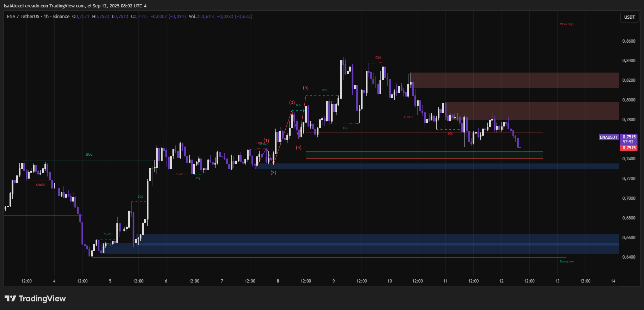Click the red 0,7515 current price label
Viewport: 644px width, 310px height.
(629, 148)
